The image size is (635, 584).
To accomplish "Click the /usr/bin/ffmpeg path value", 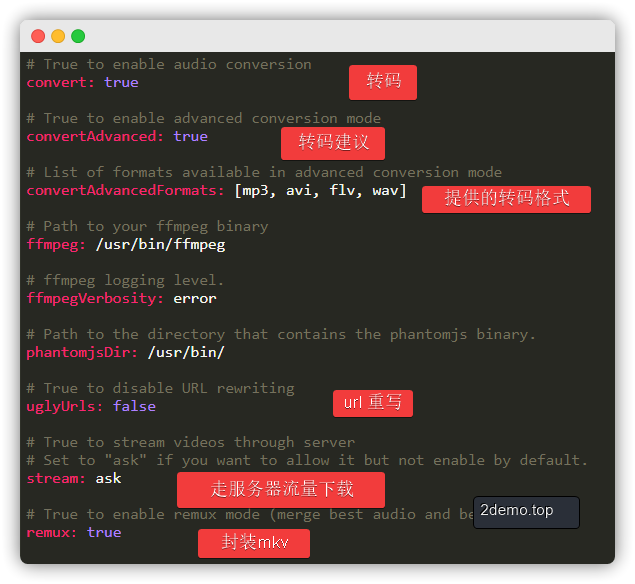I will coord(160,244).
